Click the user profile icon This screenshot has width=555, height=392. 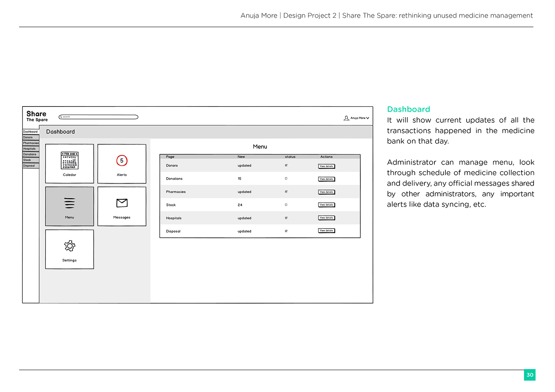[x=346, y=118]
